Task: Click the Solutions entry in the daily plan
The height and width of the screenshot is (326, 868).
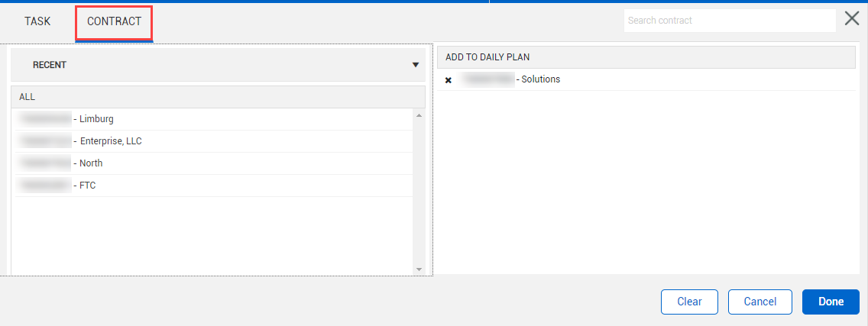Action: point(539,79)
